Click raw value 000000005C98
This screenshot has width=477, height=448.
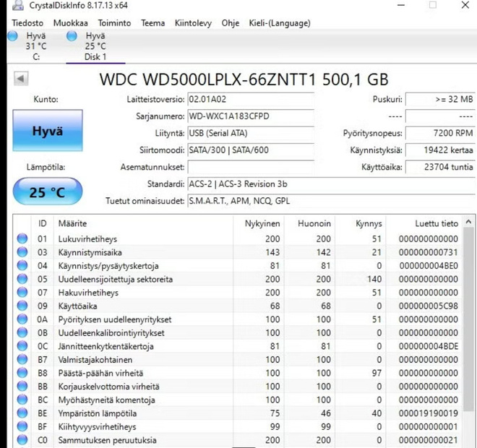[429, 306]
